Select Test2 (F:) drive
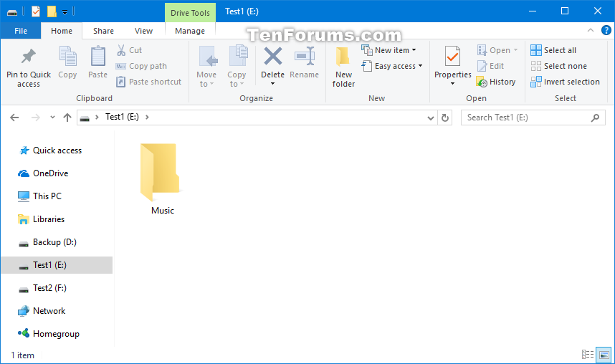The height and width of the screenshot is (364, 615). [49, 288]
